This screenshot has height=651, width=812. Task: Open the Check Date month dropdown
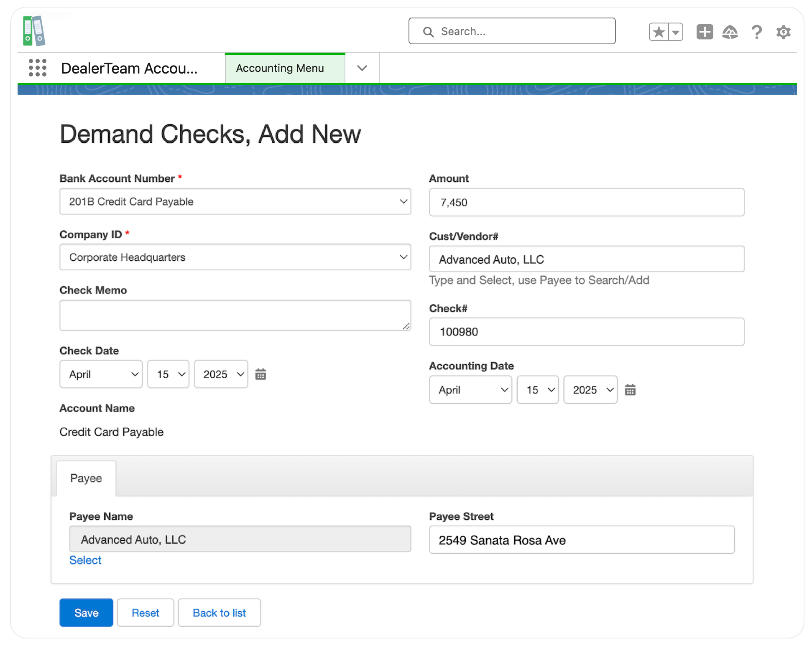coord(101,374)
